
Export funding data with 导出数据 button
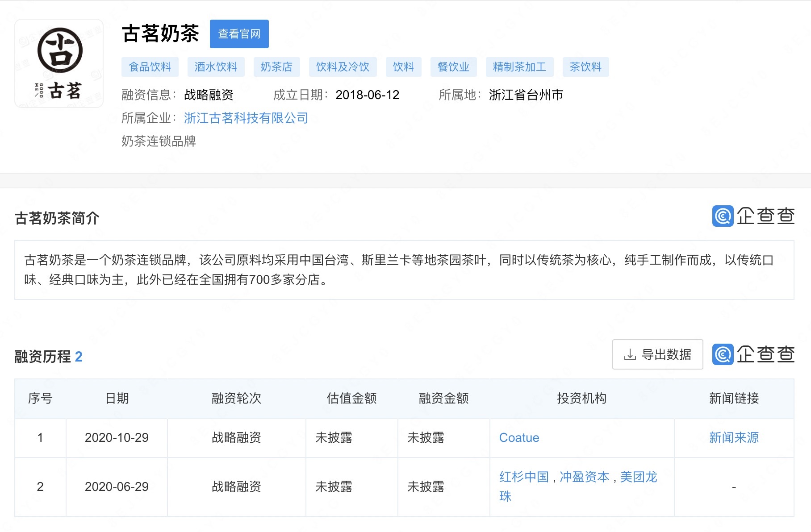click(658, 354)
